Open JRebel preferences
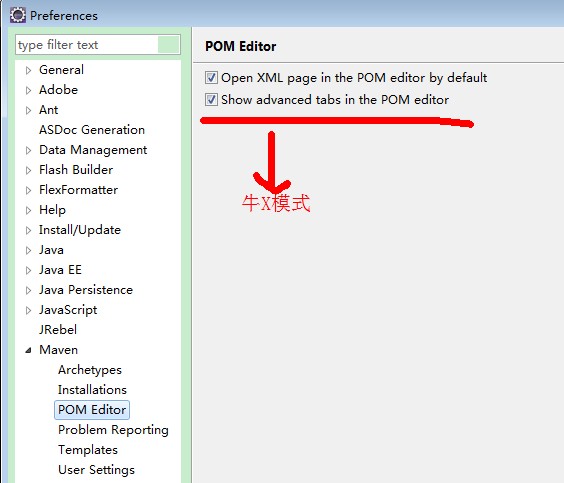This screenshot has height=483, width=564. [58, 330]
